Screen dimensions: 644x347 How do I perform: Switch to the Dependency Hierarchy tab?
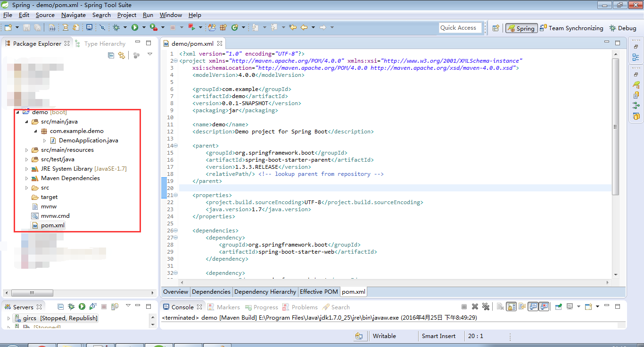tap(265, 292)
